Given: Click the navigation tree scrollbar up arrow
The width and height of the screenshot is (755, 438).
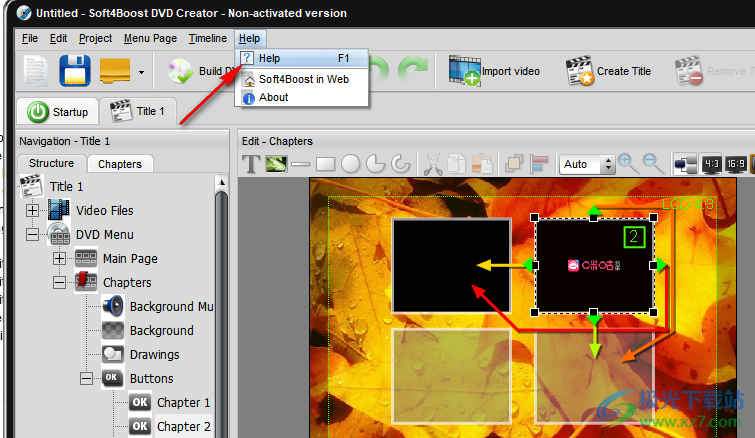Looking at the screenshot, I should pos(221,182).
